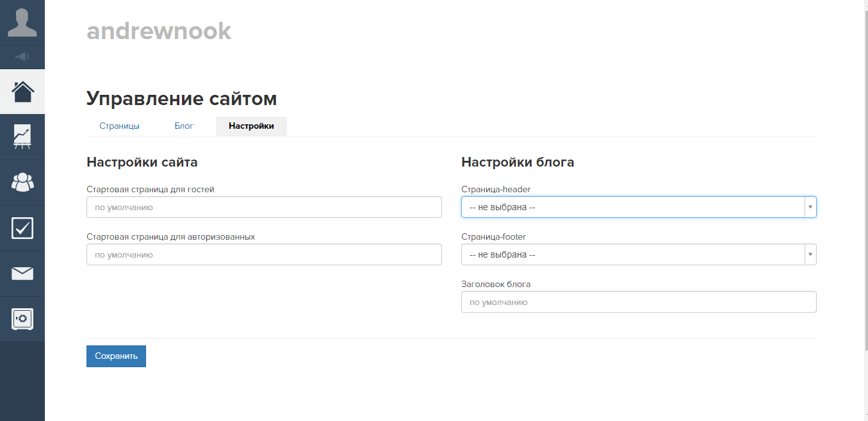This screenshot has height=421, width=868.
Task: Select the home icon in sidebar
Action: click(x=22, y=92)
